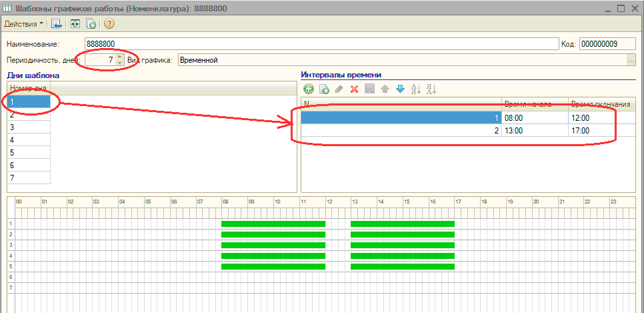
Task: Select the 13:00 start time cell
Action: point(534,131)
